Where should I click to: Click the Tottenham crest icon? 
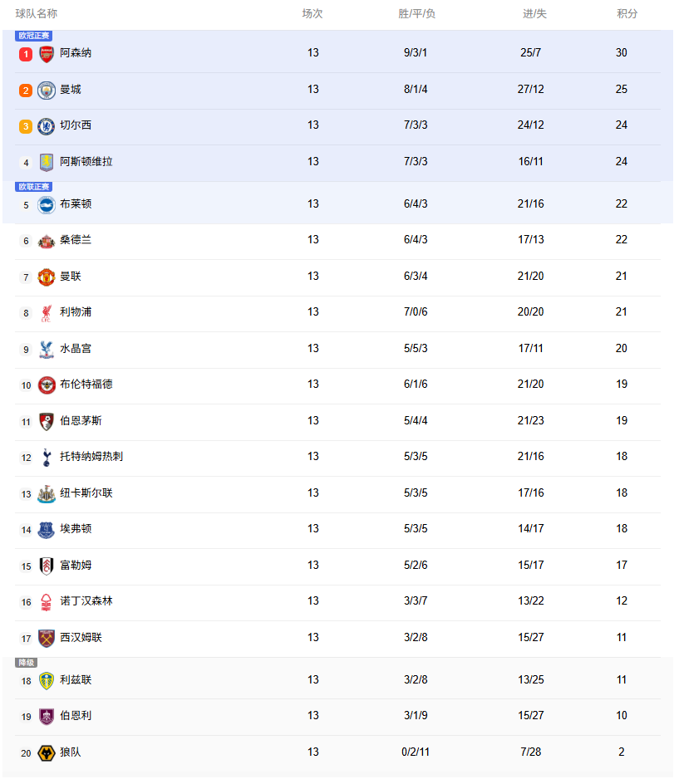pyautogui.click(x=47, y=457)
